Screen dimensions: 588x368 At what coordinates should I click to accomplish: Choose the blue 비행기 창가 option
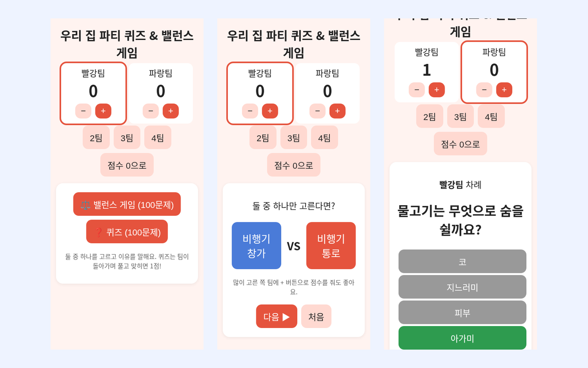pos(256,246)
